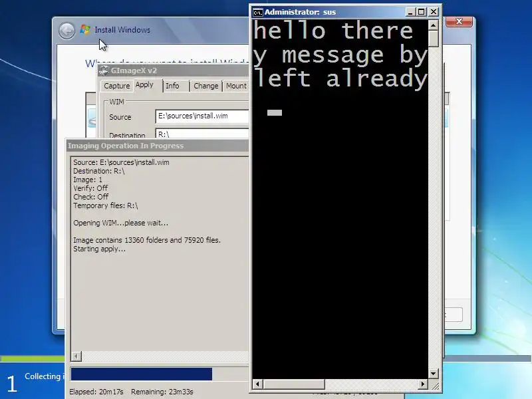Select the Apply tab in GImageX
Viewport: 532px width, 399px height.
tap(144, 85)
